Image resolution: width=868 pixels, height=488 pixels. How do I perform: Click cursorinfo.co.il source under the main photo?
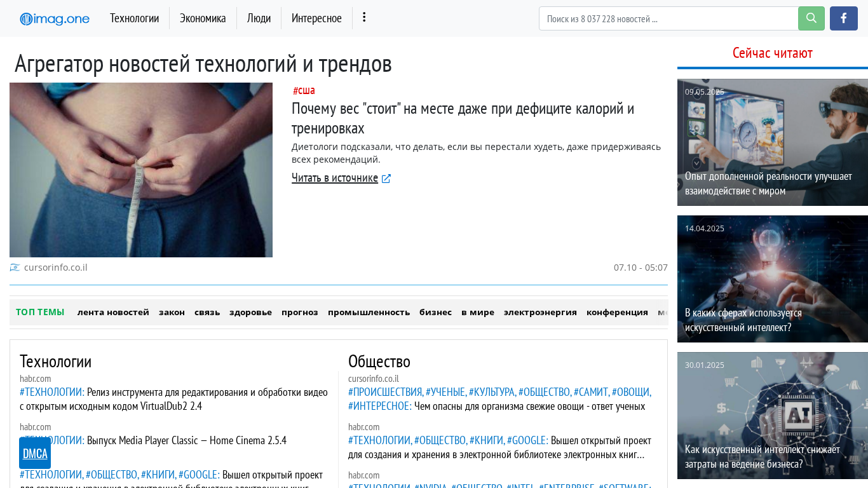56,268
